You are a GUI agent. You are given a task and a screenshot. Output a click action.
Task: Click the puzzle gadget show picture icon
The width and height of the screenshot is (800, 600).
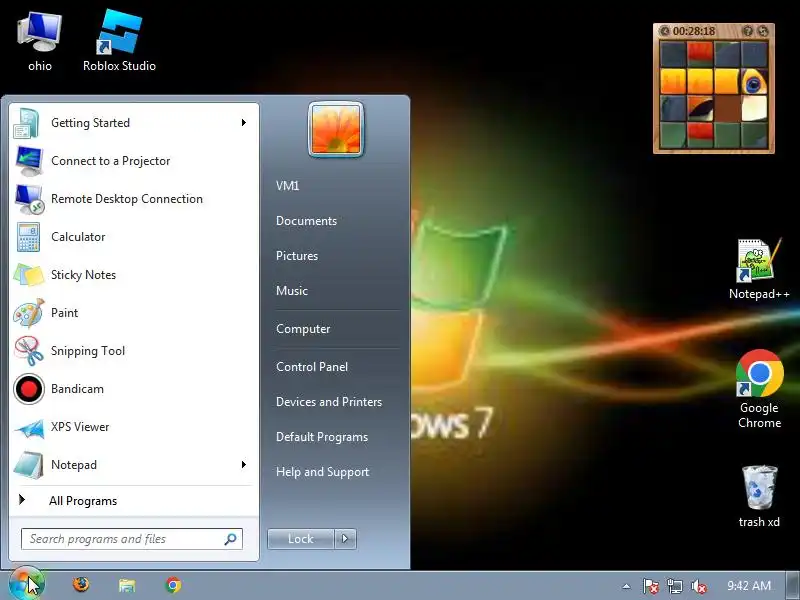pyautogui.click(x=747, y=31)
